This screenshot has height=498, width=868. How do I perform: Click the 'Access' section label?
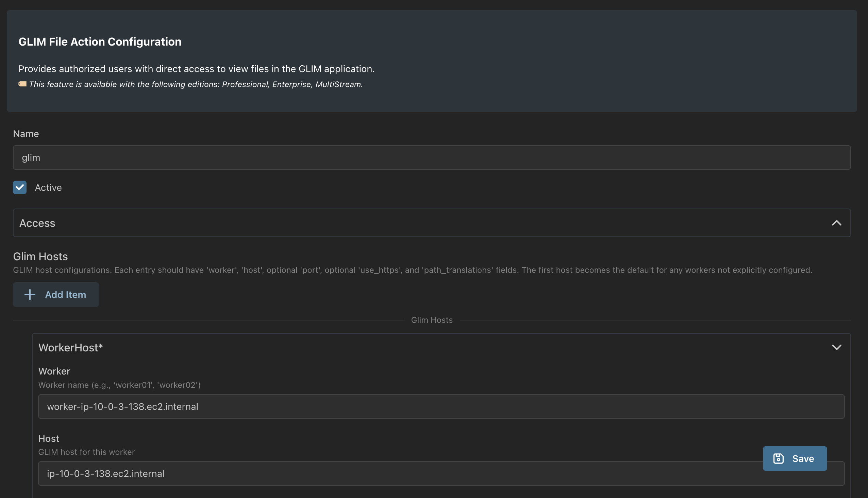click(37, 223)
